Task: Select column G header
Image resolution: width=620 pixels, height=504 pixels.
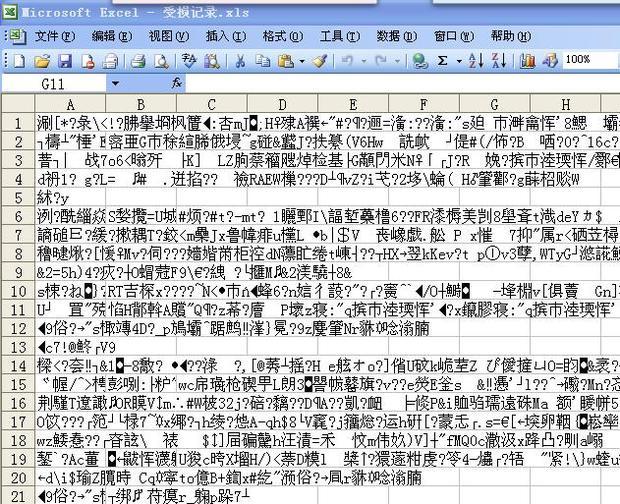Action: [x=494, y=104]
